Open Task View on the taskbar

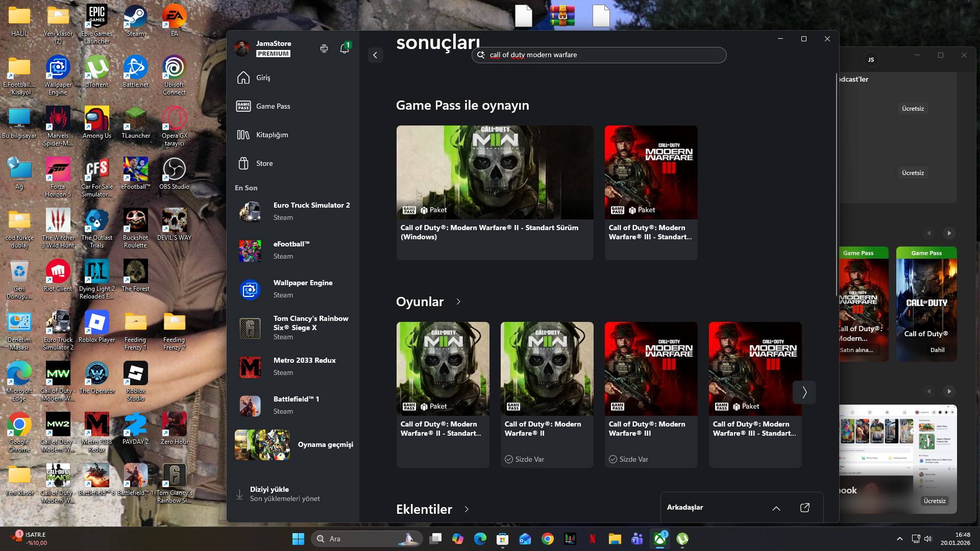(x=435, y=539)
